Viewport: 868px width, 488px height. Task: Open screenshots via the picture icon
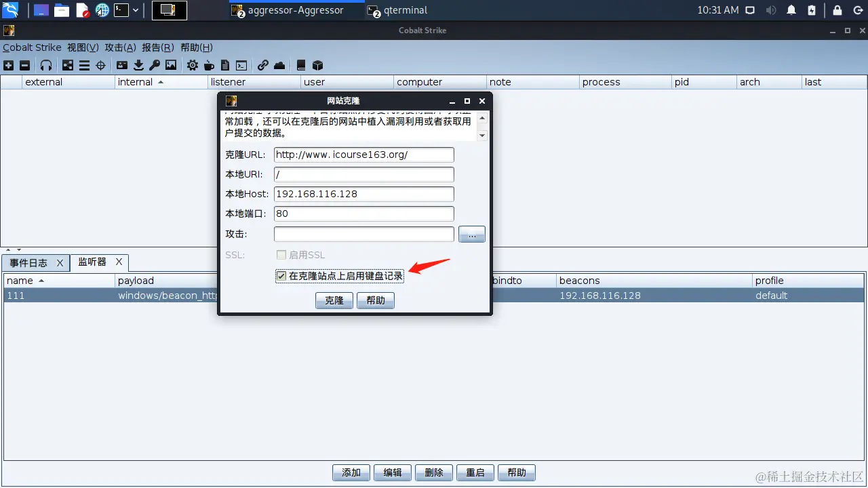pyautogui.click(x=171, y=66)
